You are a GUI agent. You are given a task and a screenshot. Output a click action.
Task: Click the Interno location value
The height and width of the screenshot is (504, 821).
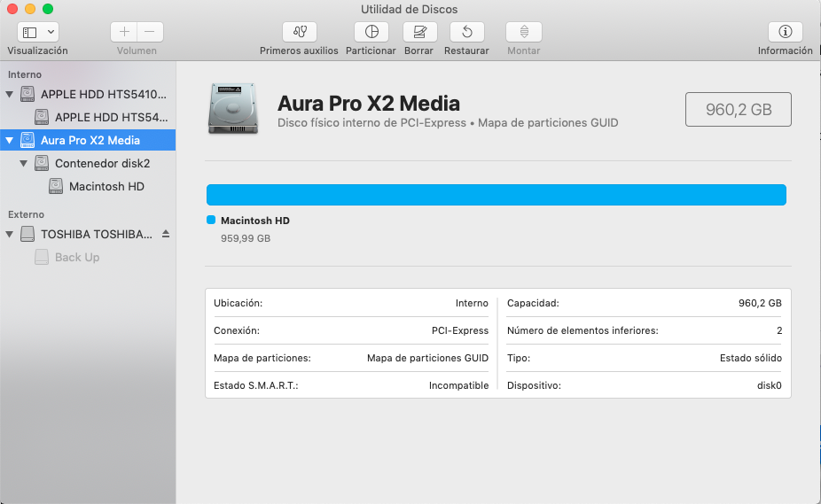[472, 304]
